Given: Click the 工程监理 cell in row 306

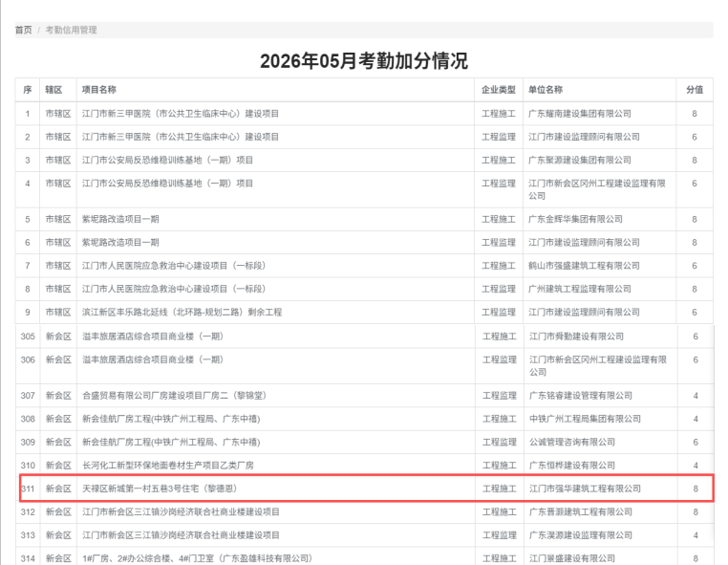Looking at the screenshot, I should pos(500,359).
